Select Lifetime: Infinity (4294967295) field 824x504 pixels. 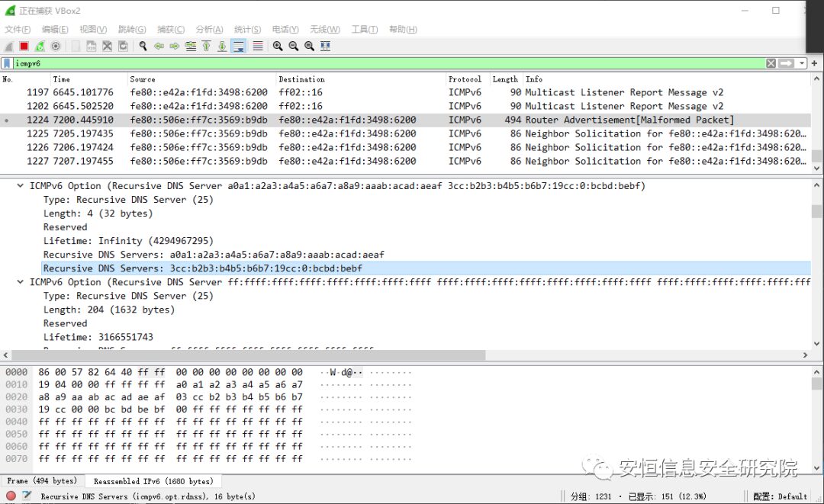click(x=128, y=241)
